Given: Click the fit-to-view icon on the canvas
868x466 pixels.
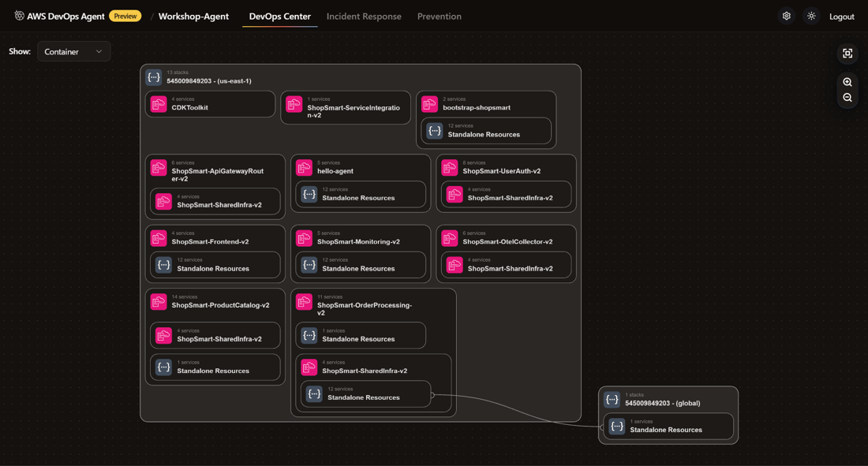Looking at the screenshot, I should point(847,54).
